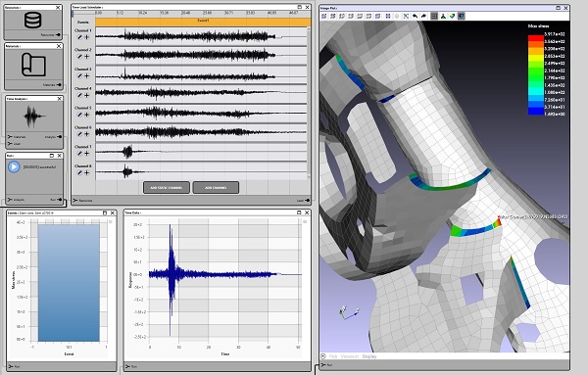Toggle the four-viewport layout icon

388,16
